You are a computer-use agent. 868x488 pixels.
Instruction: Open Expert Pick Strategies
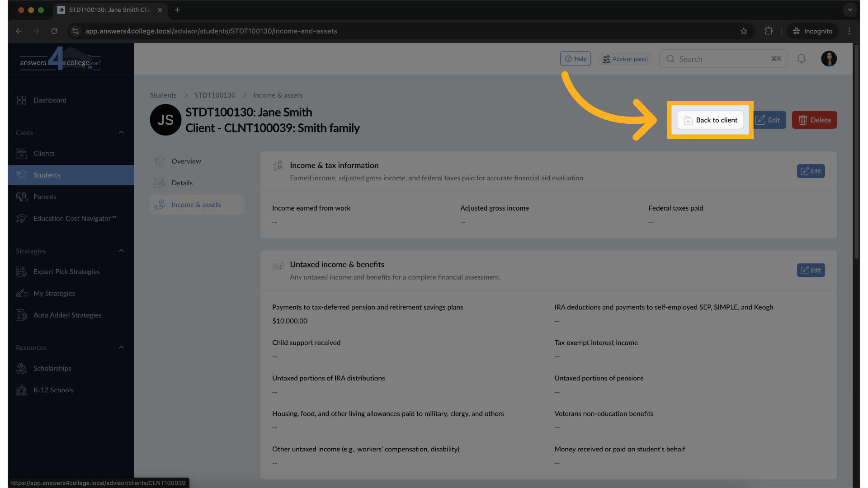click(x=21, y=272)
